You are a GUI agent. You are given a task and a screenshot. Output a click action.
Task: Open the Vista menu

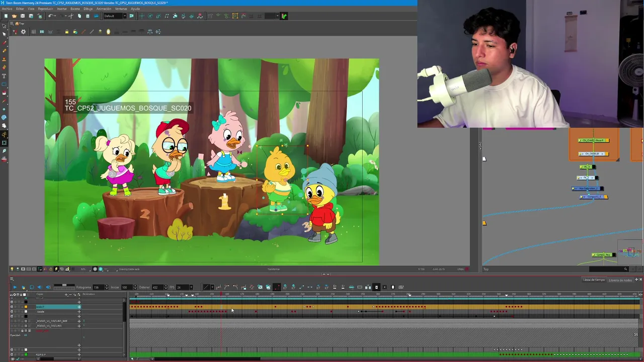[31, 9]
